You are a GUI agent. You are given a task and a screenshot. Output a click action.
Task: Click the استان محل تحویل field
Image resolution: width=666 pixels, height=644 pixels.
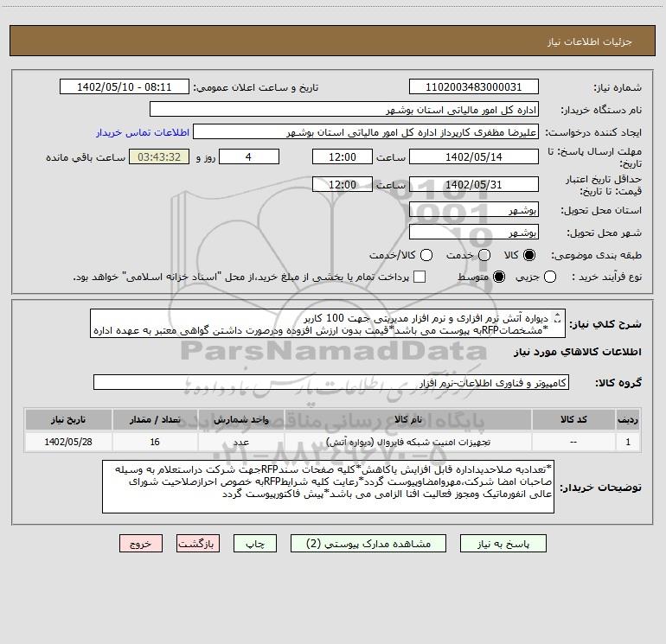click(x=474, y=210)
